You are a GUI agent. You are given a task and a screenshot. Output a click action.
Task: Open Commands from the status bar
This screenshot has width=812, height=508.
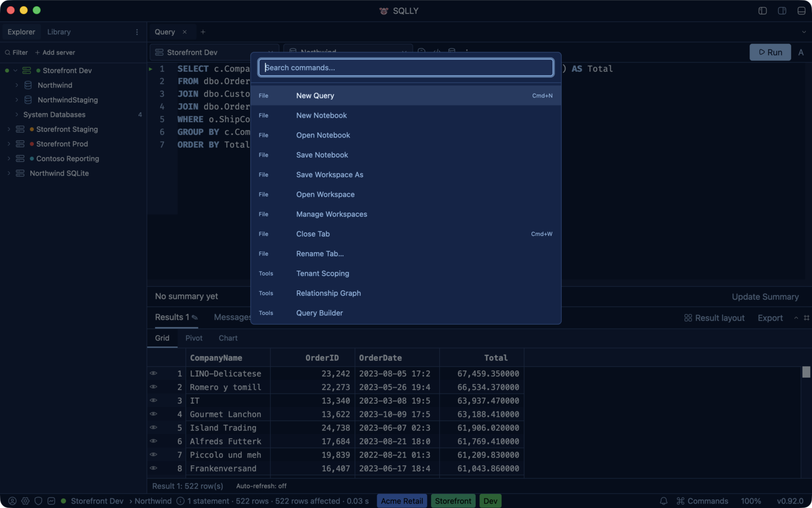[702, 501]
